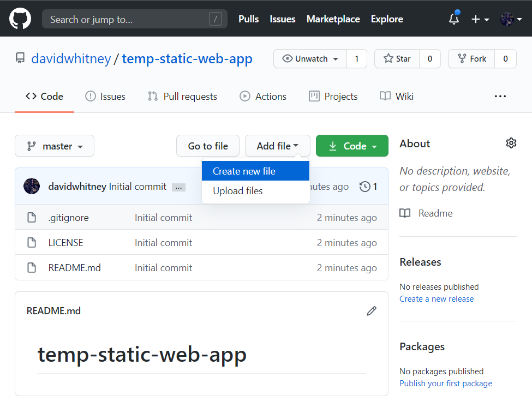
Task: Open the master branch selector
Action: click(55, 146)
